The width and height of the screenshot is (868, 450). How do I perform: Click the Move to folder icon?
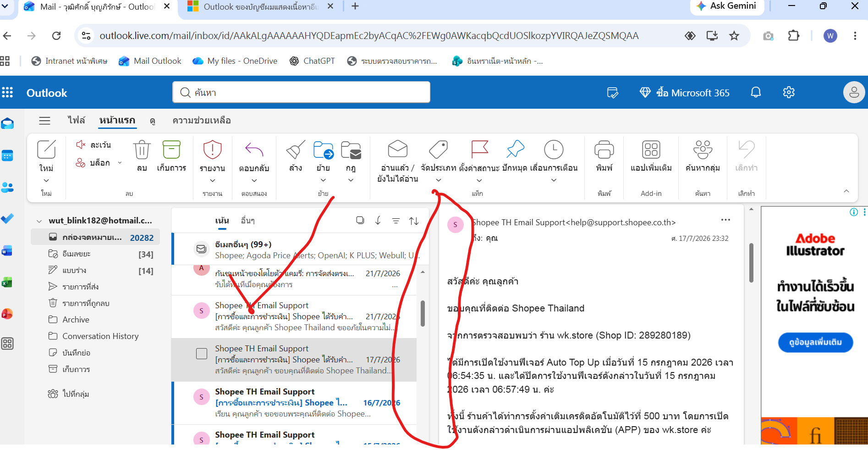tap(324, 150)
